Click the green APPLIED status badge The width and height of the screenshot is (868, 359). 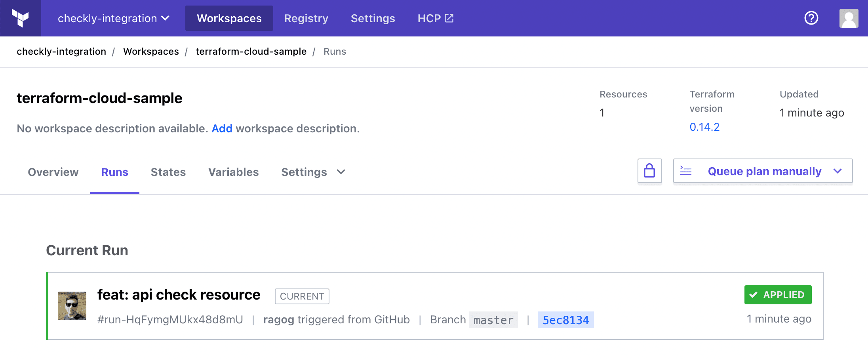coord(778,295)
